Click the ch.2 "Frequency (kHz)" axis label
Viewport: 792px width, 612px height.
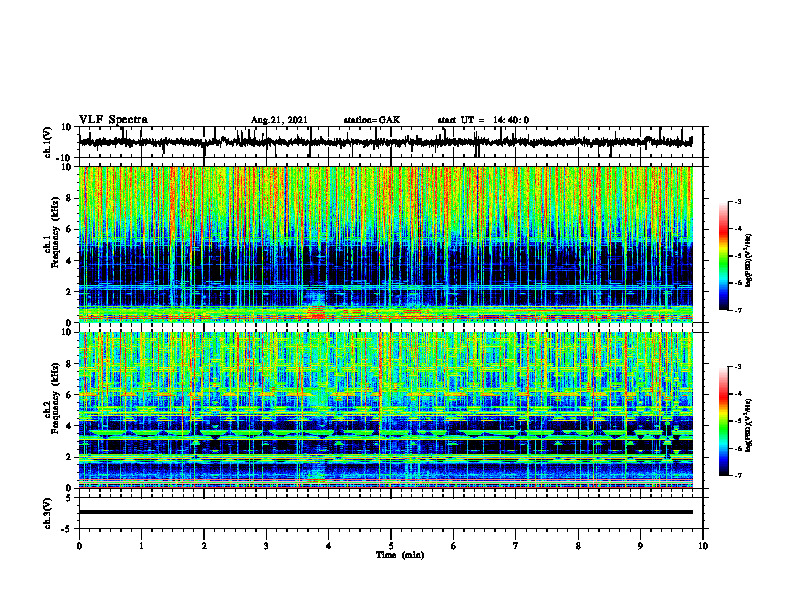[55, 398]
